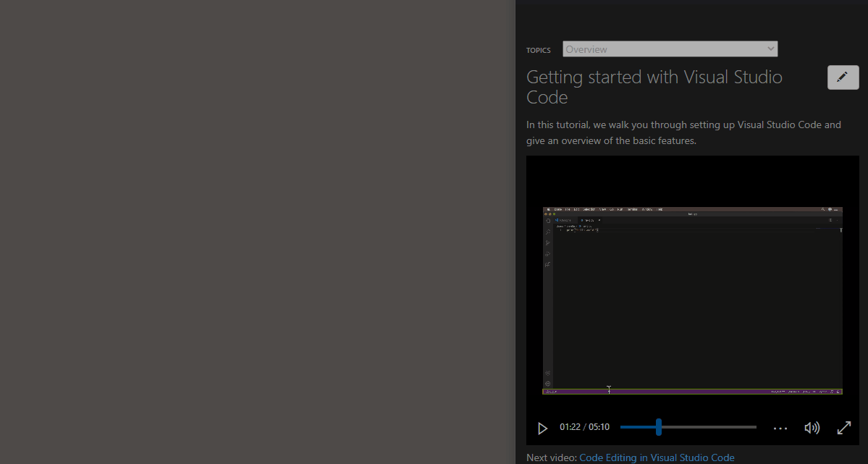Open the Search icon in the activity bar
868x464 pixels.
point(548,233)
